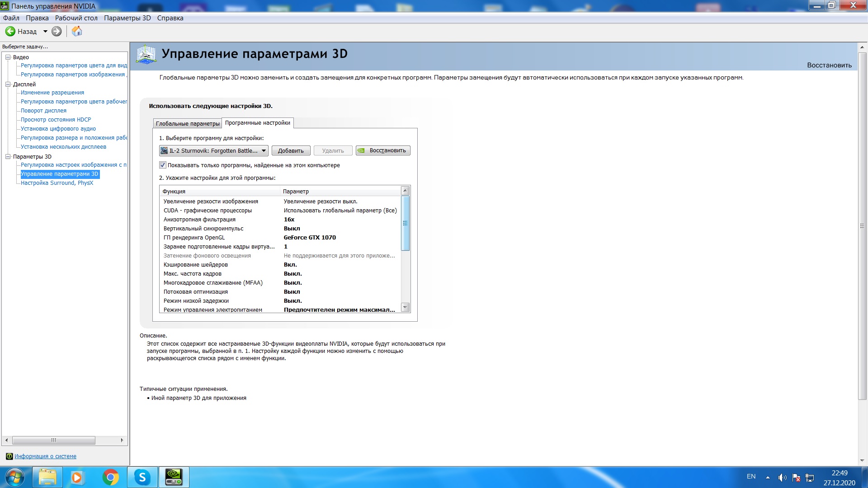Image resolution: width=868 pixels, height=488 pixels.
Task: Open the IL-2 Sturmovik program dropdown
Action: [214, 150]
